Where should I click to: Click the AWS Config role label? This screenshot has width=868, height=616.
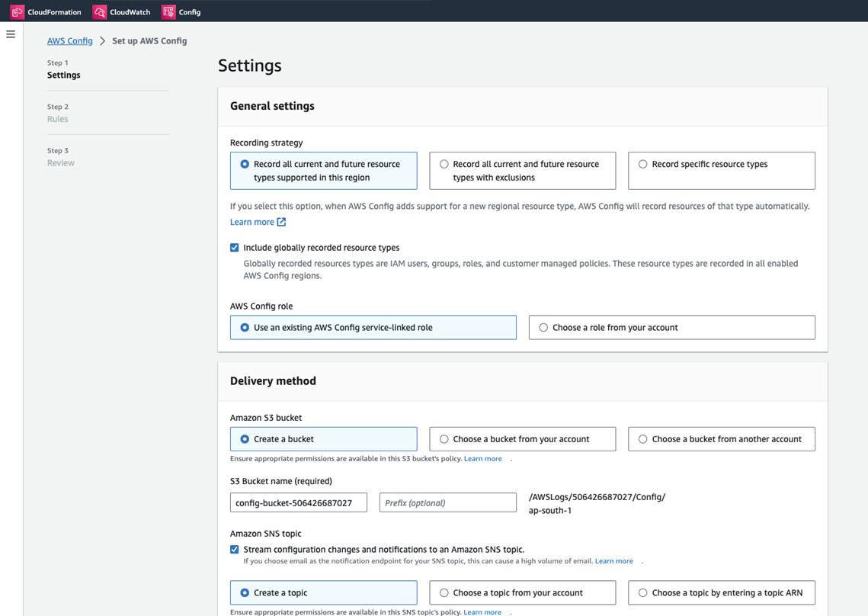tap(261, 306)
